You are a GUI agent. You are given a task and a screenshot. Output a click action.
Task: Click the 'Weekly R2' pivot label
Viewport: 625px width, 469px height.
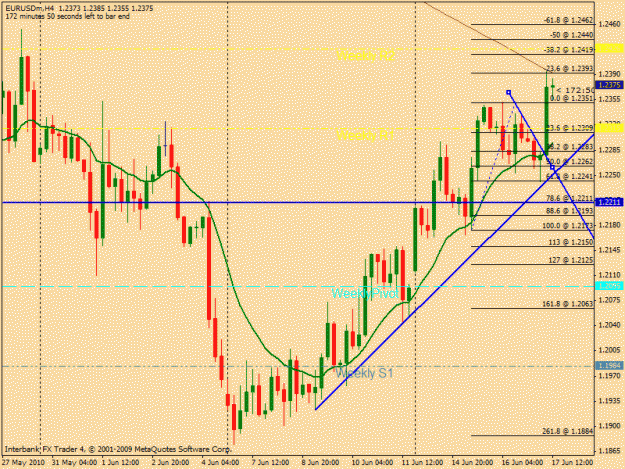coord(365,55)
